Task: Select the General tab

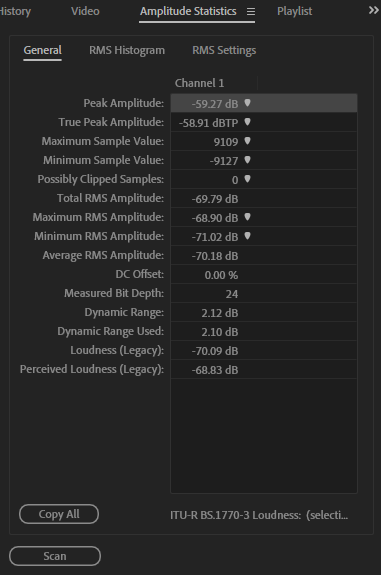Action: coord(43,50)
